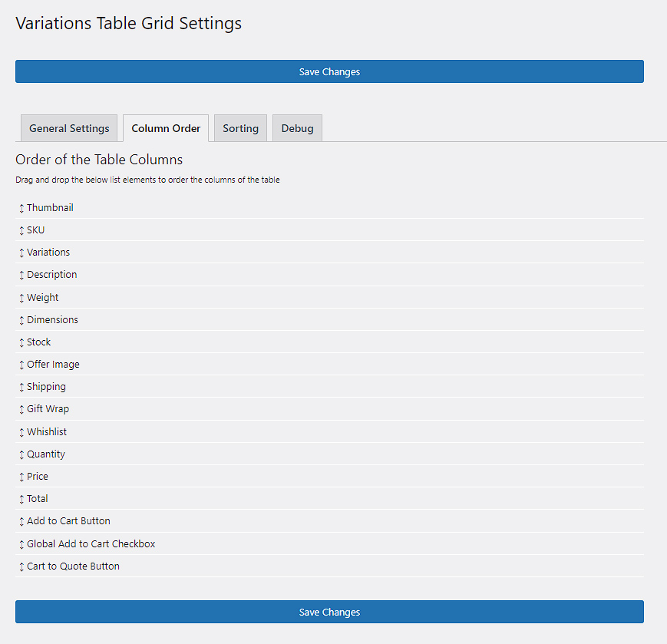Select the Add to Cart Button row
Image resolution: width=667 pixels, height=644 pixels.
(68, 520)
